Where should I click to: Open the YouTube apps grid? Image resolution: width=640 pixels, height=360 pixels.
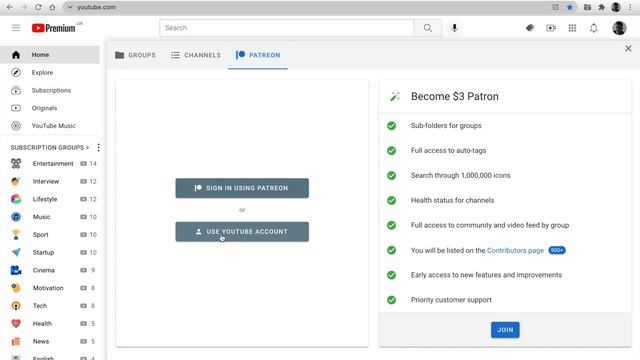572,28
